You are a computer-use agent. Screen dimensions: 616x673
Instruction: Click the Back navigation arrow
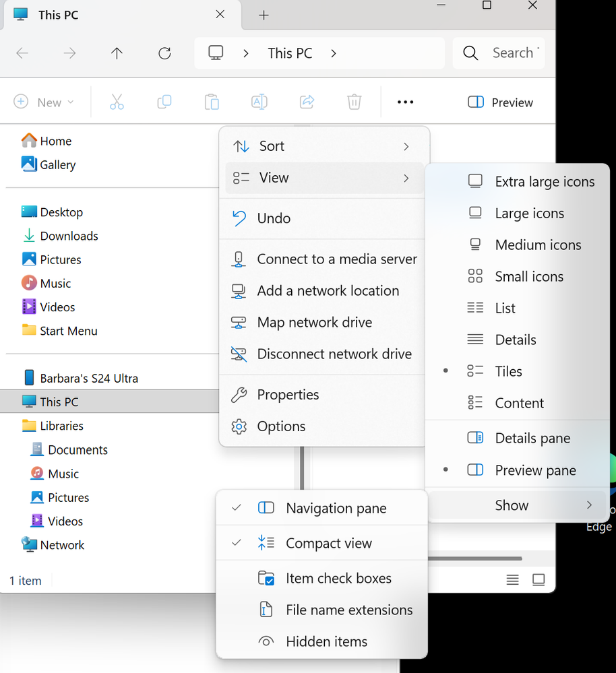click(22, 53)
